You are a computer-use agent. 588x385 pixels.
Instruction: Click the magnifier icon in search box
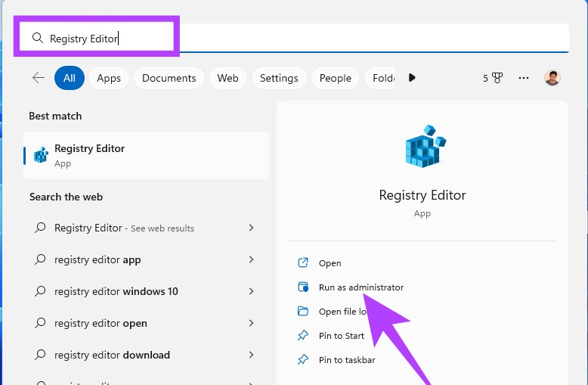tap(38, 38)
